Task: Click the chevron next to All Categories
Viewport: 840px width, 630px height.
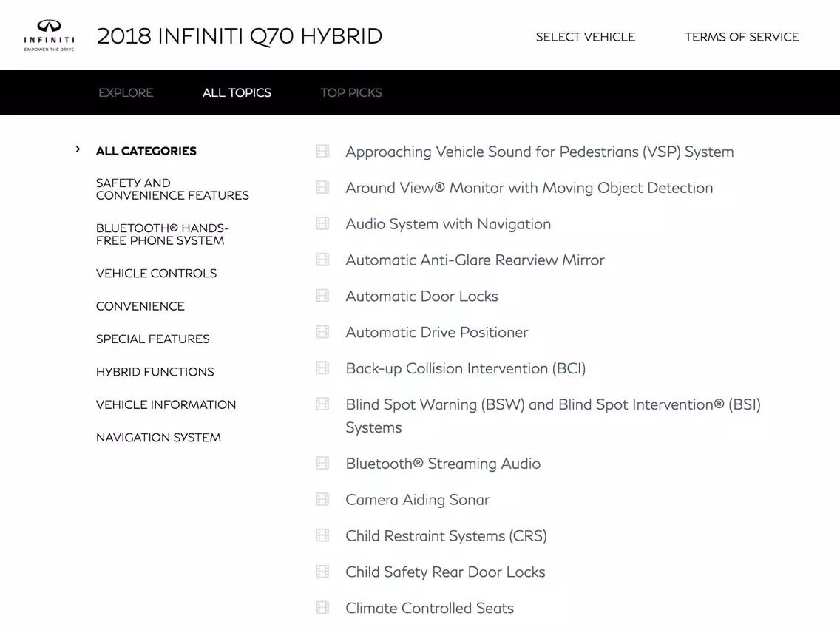Action: (78, 149)
